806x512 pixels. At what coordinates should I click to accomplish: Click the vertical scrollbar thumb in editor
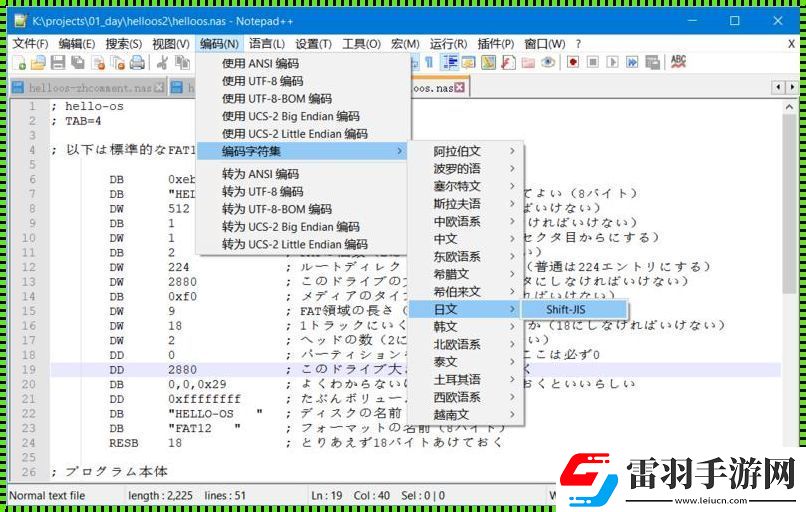click(x=789, y=204)
